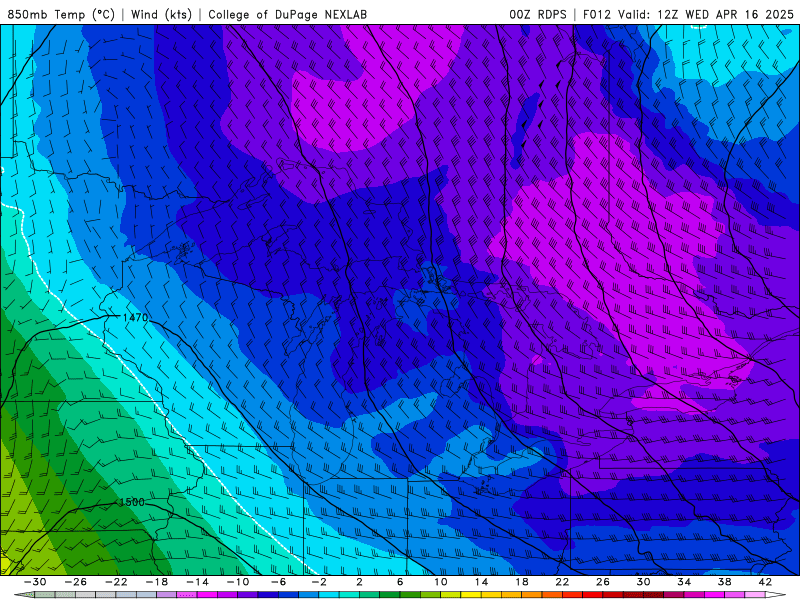Click the 1500 height contour label

pos(132,502)
